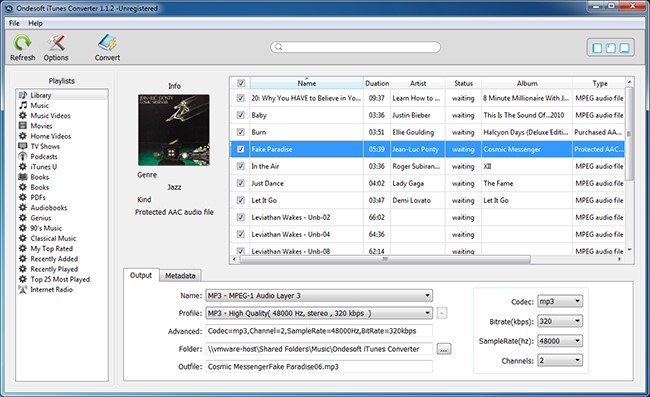
Task: Click the Outfile name field
Action: [x=319, y=366]
